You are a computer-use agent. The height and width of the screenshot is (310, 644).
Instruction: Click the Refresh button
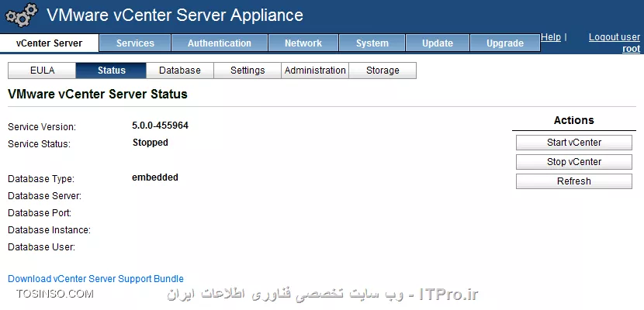(x=573, y=181)
